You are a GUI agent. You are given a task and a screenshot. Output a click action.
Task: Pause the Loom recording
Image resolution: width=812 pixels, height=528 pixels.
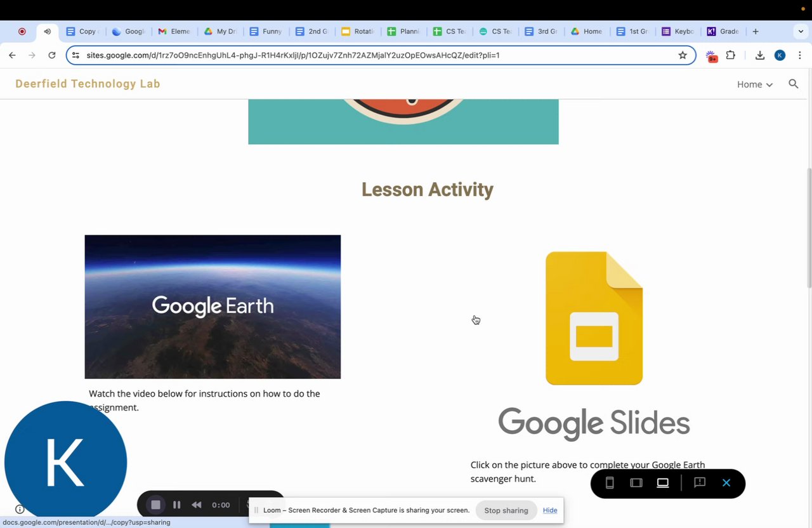pos(177,505)
